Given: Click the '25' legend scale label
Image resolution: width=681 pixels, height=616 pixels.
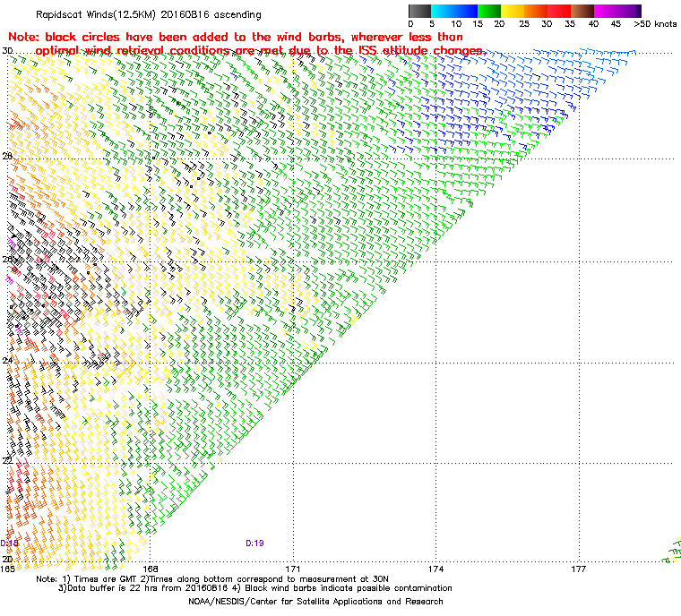Looking at the screenshot, I should (x=524, y=24).
